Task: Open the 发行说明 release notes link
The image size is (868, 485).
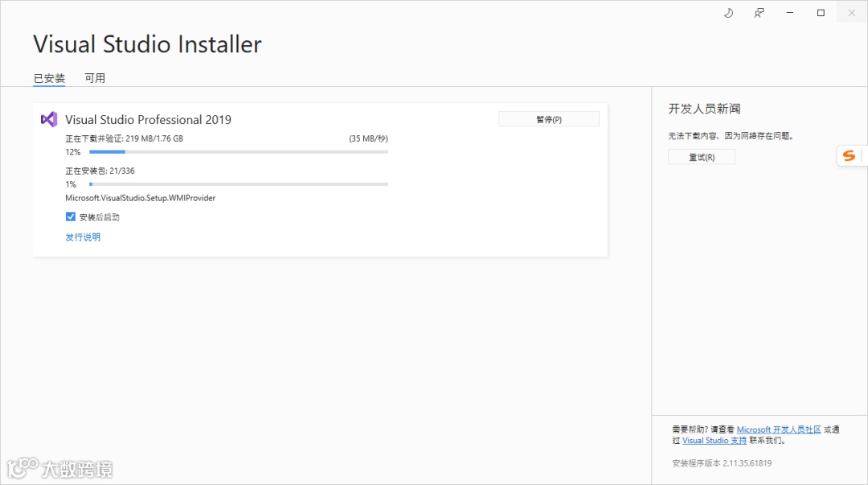Action: pos(83,237)
